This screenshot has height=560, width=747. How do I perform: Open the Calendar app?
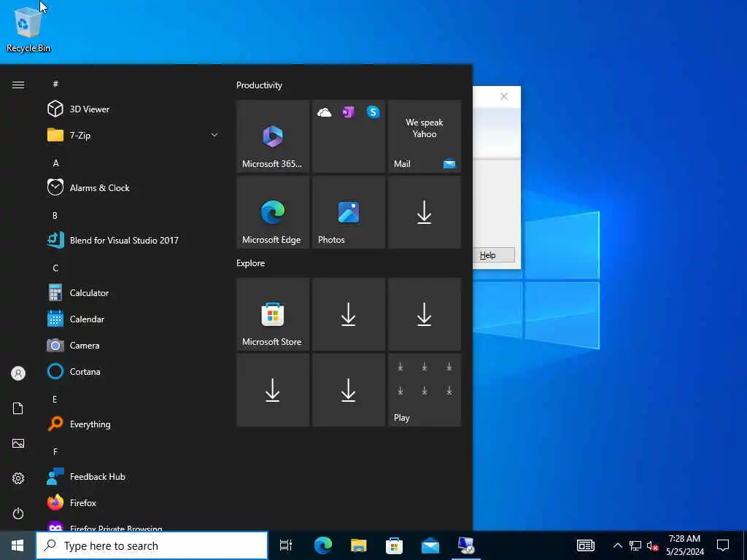(x=132, y=319)
